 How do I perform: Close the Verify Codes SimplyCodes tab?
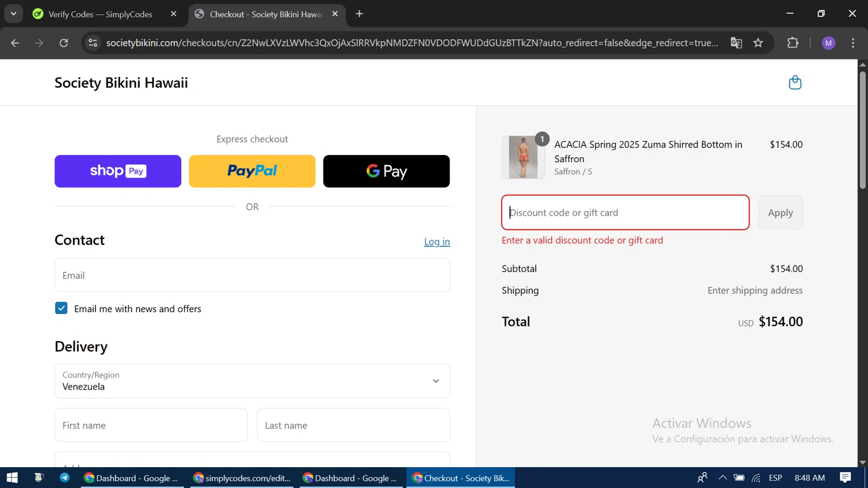coord(174,14)
